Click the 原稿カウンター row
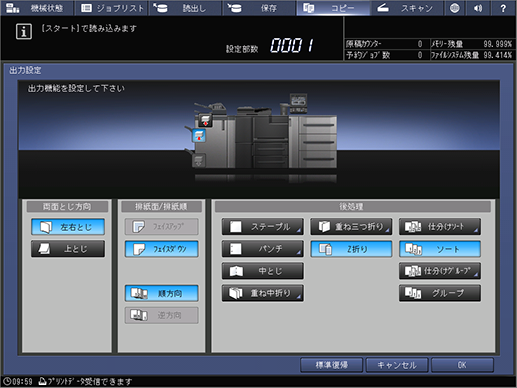517x388 pixels. click(386, 44)
